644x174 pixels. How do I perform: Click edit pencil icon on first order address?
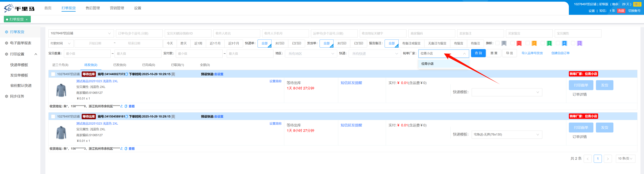click(122, 106)
